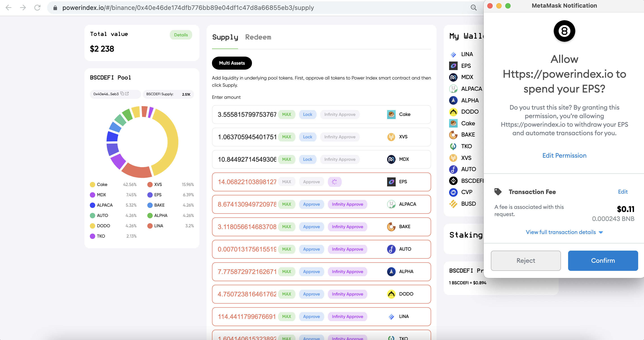Toggle Lock for the XVS row
The width and height of the screenshot is (644, 340).
tap(307, 137)
